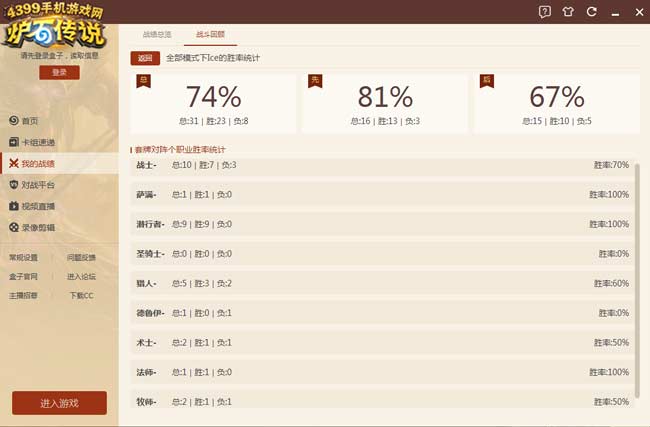The image size is (650, 427).
Task: Click the 返回 back button
Action: pos(145,58)
